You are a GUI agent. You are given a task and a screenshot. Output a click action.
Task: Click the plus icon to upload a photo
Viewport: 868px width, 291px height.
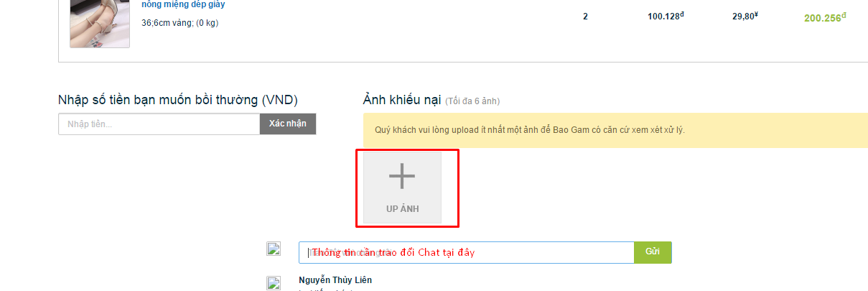[402, 176]
